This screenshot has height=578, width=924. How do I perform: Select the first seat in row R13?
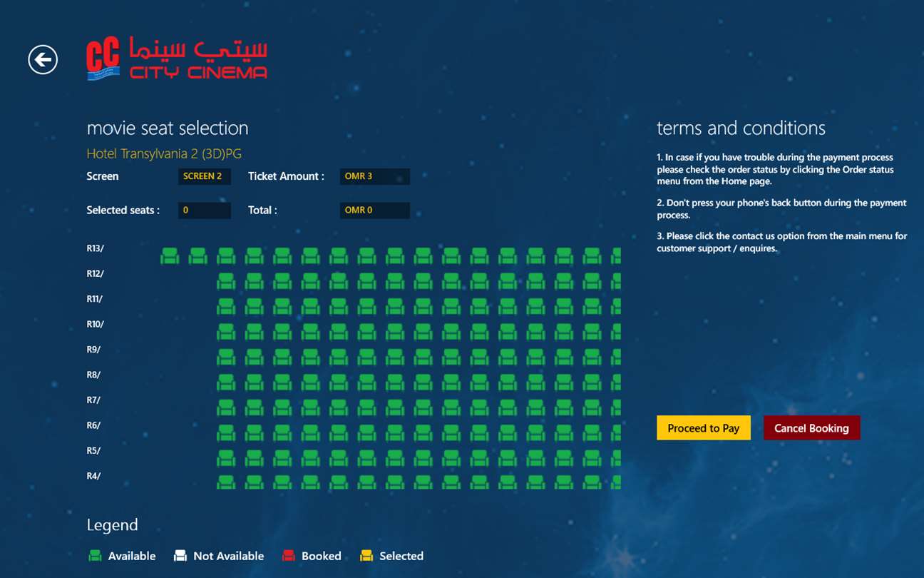pos(170,255)
